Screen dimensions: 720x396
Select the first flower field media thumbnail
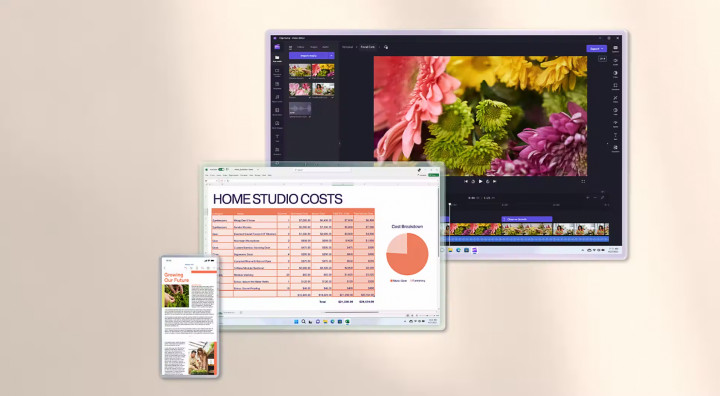click(300, 70)
